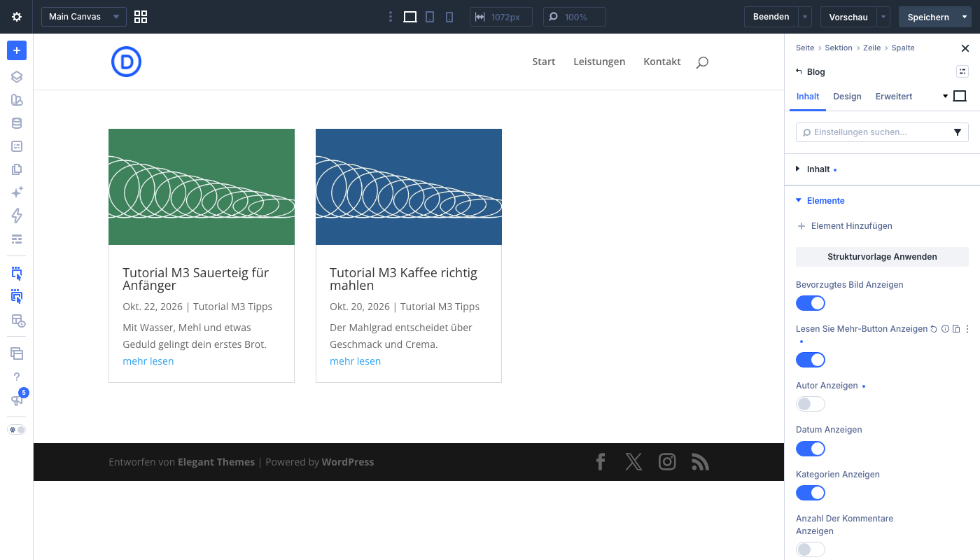The image size is (980, 560).
Task: Select the tablet view icon
Action: tap(430, 17)
